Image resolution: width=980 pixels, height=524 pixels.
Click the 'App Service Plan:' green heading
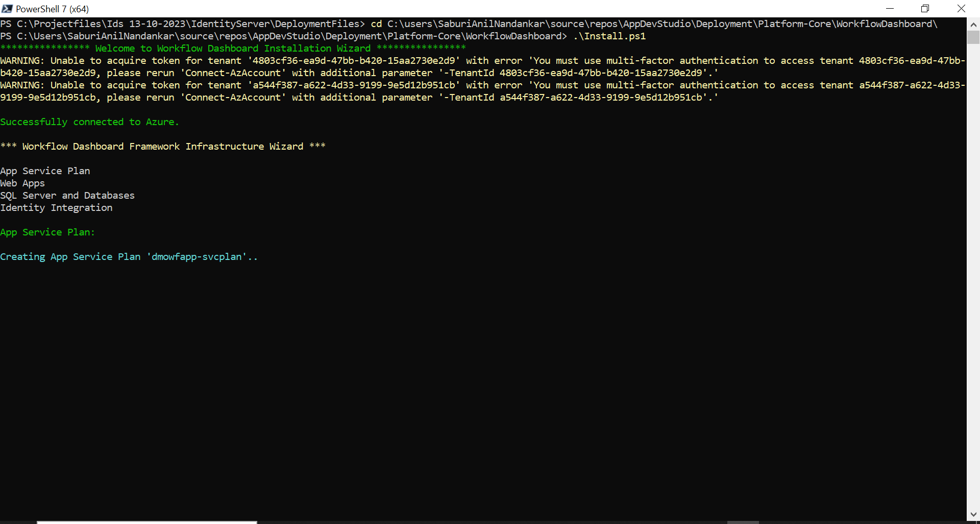(47, 232)
